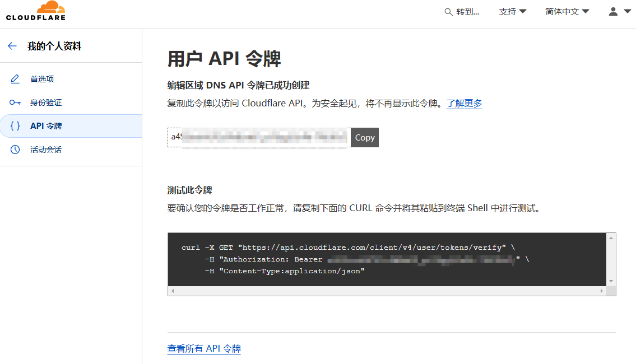Click the horizontal scrollbar right arrow

click(x=602, y=291)
